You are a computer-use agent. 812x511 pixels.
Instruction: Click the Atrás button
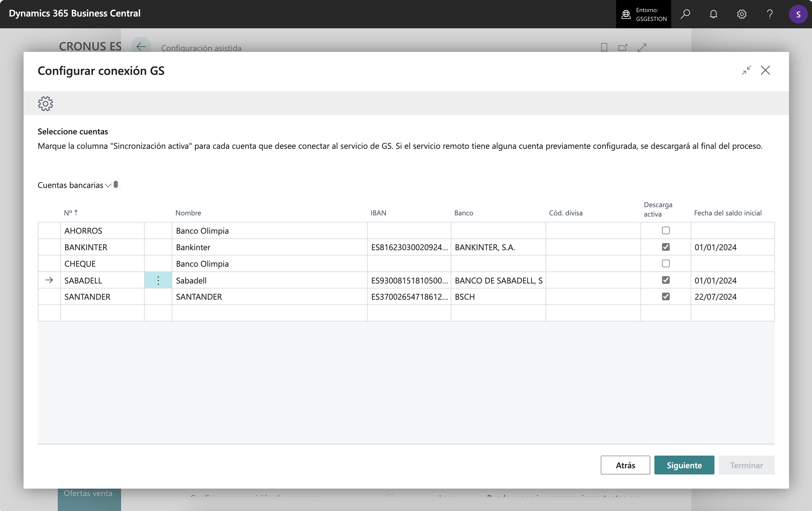click(625, 465)
